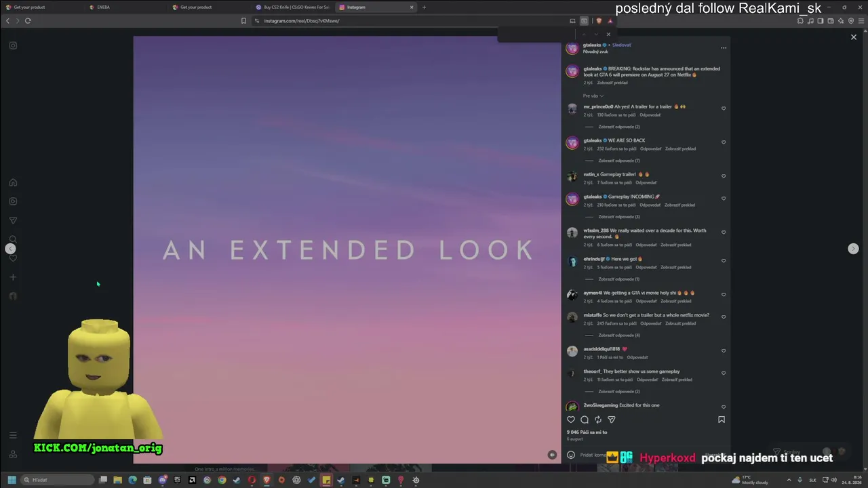Like the reel with heart icon
Screen dimensions: 868x488
571,420
